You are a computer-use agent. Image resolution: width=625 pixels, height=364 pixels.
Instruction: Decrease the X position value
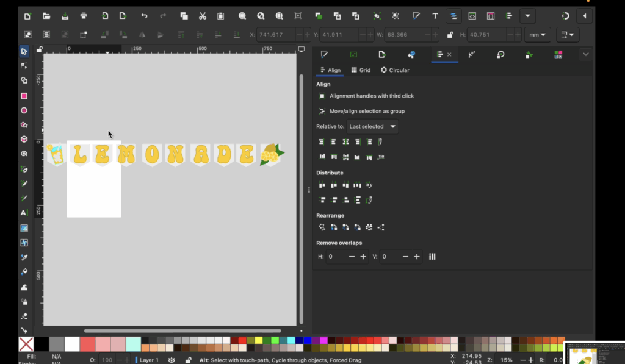[x=299, y=35]
